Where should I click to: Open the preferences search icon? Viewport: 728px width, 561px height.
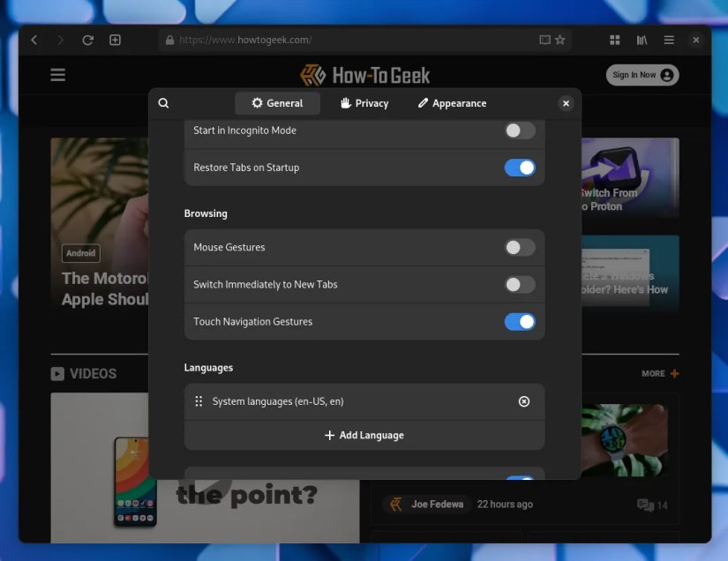click(163, 103)
